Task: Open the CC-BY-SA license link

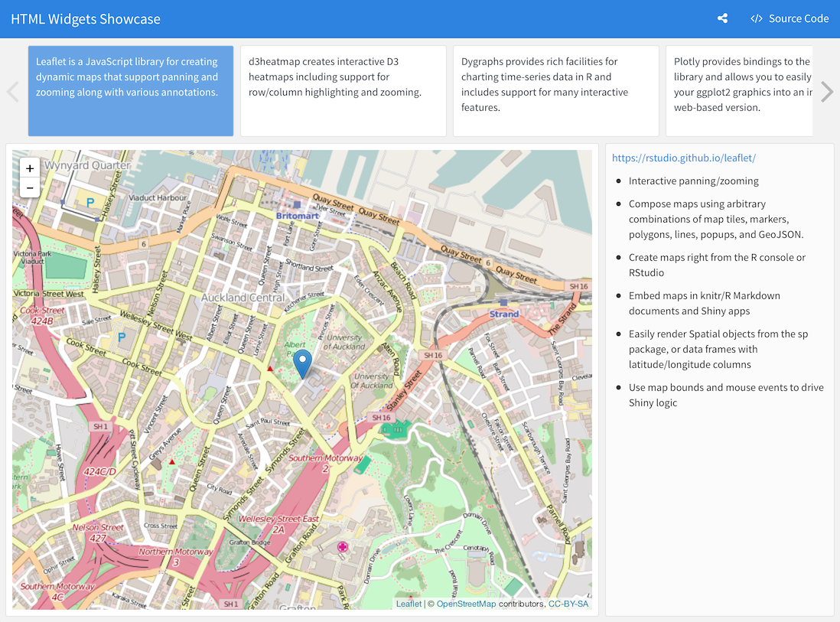Action: pos(568,604)
